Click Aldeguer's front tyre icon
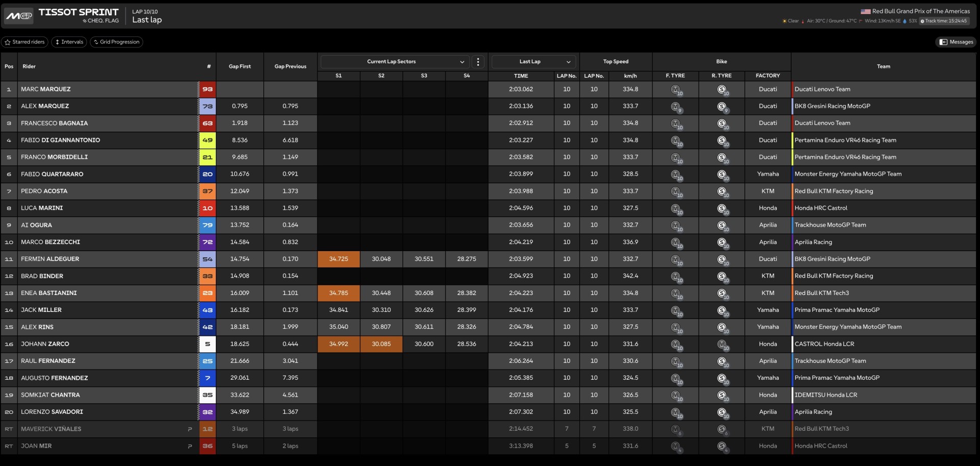 coord(676,260)
